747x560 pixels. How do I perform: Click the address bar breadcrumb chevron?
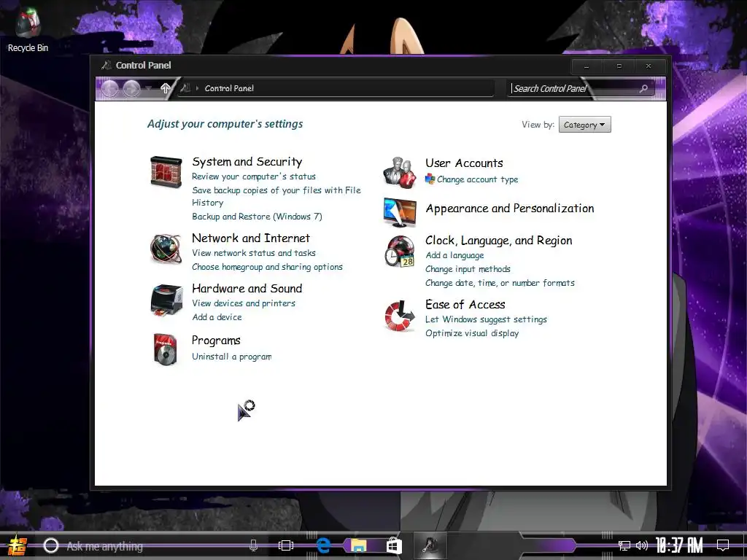coord(197,88)
